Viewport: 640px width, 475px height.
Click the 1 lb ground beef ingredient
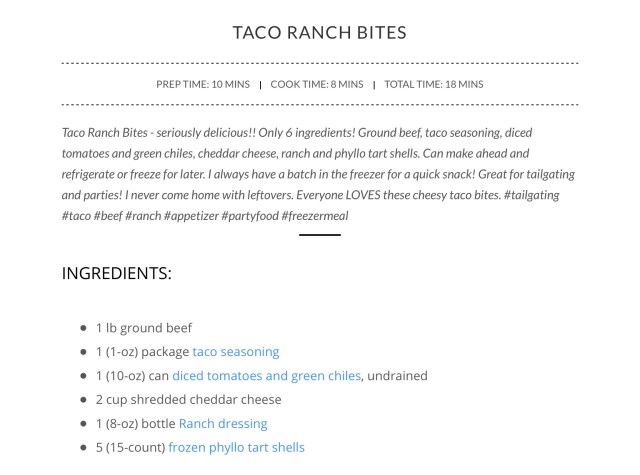tap(144, 328)
